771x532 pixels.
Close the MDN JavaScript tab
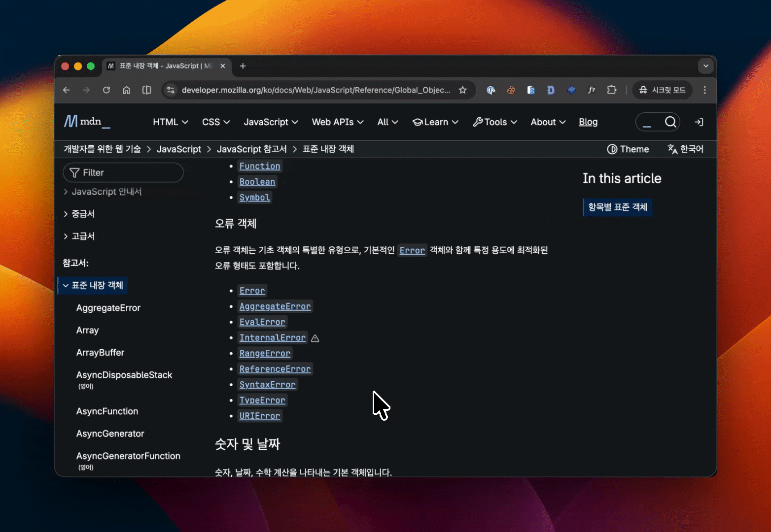point(223,66)
